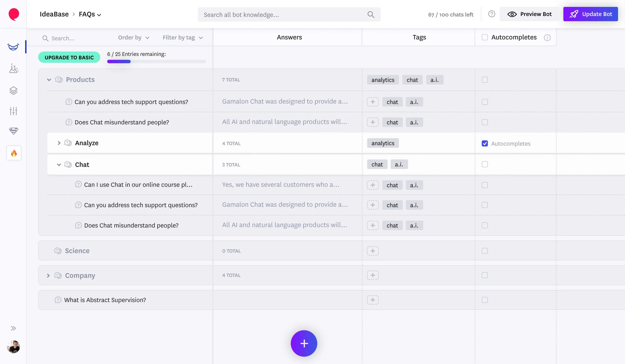Open the Order by dropdown
The width and height of the screenshot is (625, 364).
[x=133, y=38]
